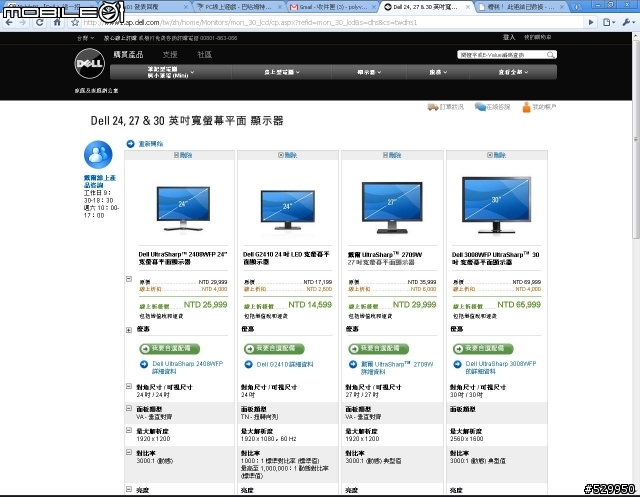640x497 pixels.
Task: Click green customize button for G2410
Action: coord(274,348)
